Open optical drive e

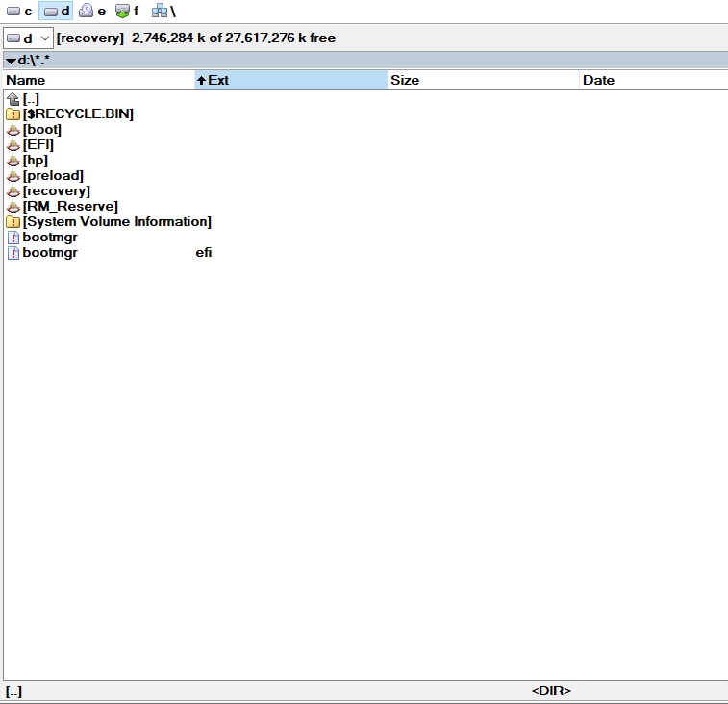click(92, 12)
